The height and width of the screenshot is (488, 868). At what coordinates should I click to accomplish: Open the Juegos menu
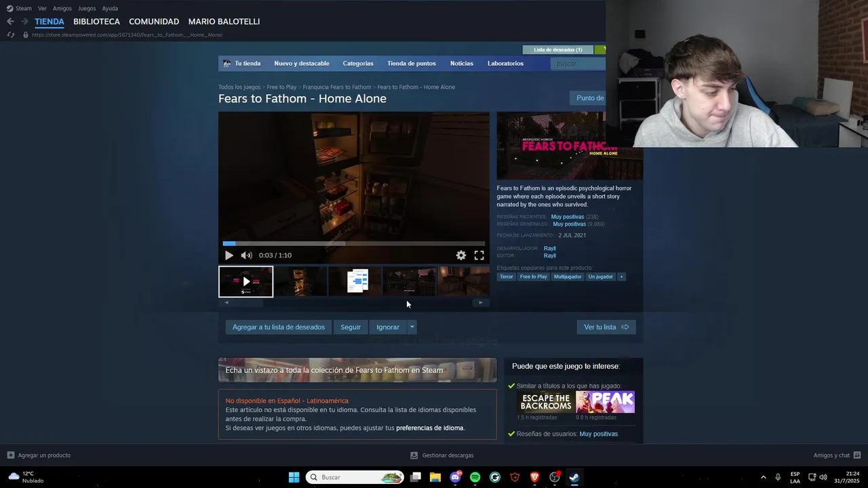[87, 8]
